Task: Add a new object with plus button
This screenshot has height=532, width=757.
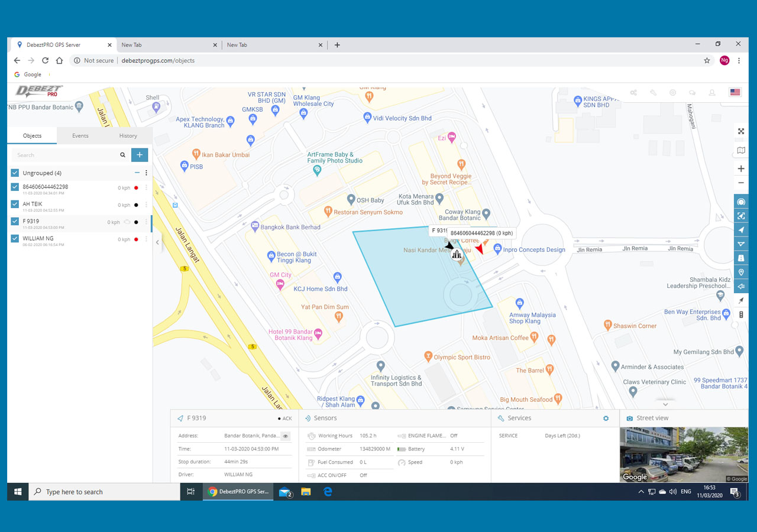Action: [140, 155]
